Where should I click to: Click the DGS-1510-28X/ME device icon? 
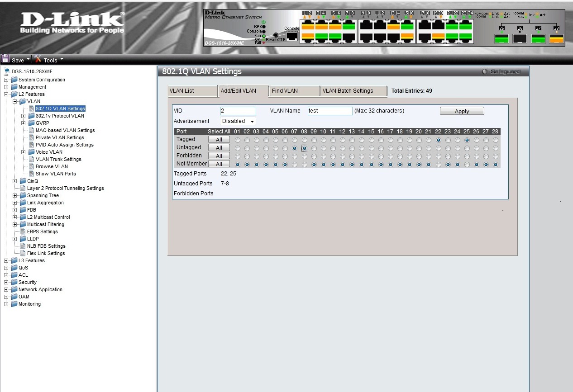7,71
